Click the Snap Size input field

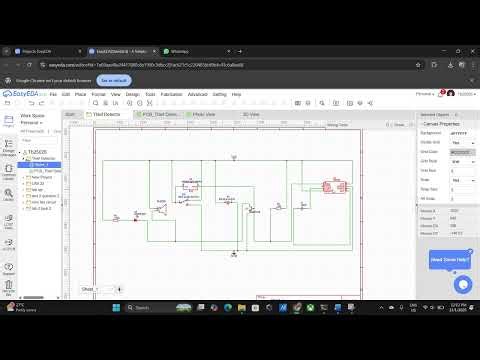(x=463, y=189)
